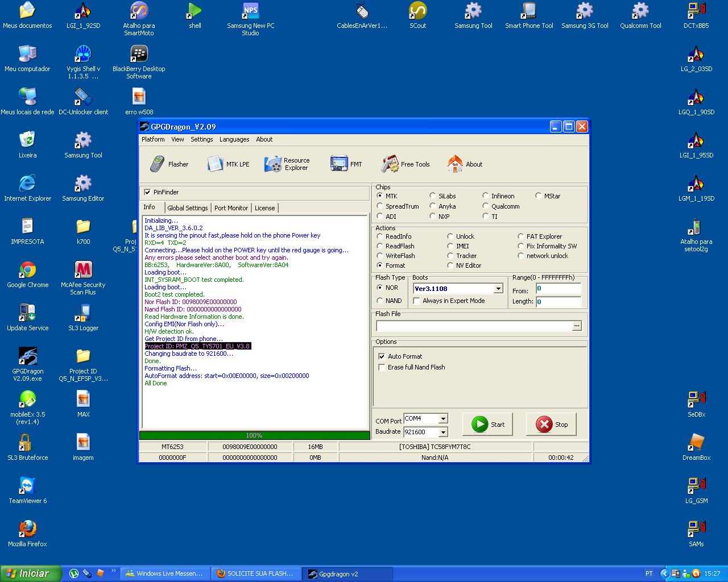Switch to the License tab
Viewport: 728px width, 582px height.
pos(264,208)
